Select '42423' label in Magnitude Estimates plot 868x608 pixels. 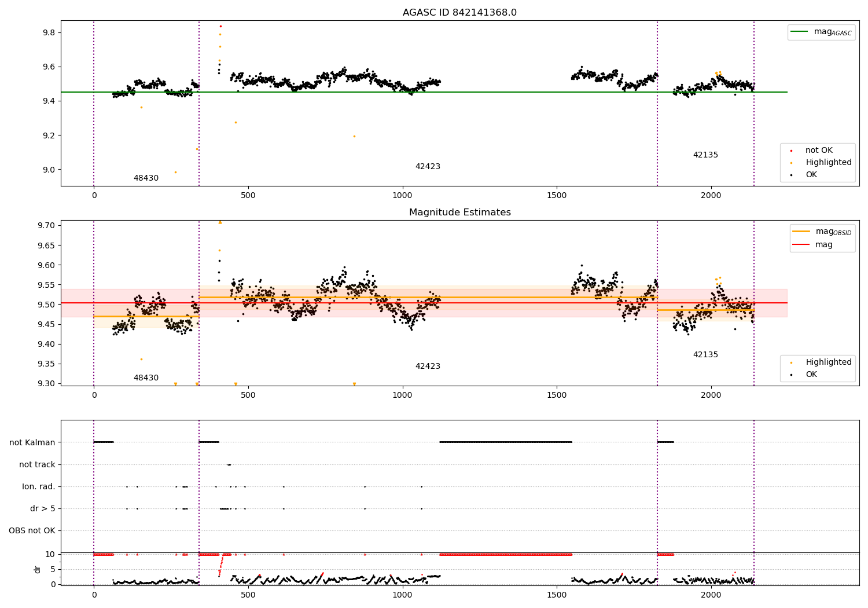[428, 367]
